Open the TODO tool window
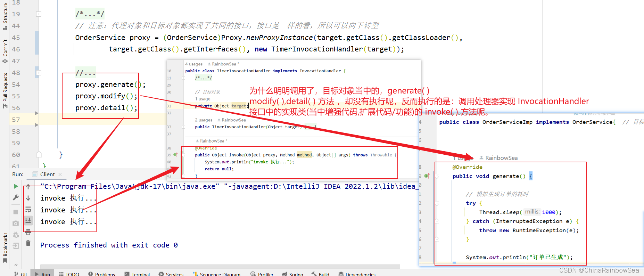This screenshot has height=276, width=644. point(69,274)
